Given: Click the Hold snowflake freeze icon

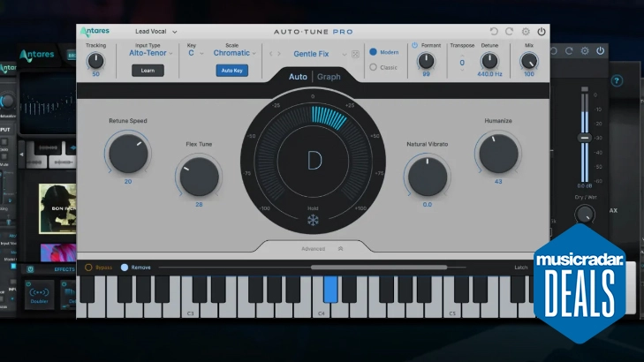Looking at the screenshot, I should pos(313,221).
